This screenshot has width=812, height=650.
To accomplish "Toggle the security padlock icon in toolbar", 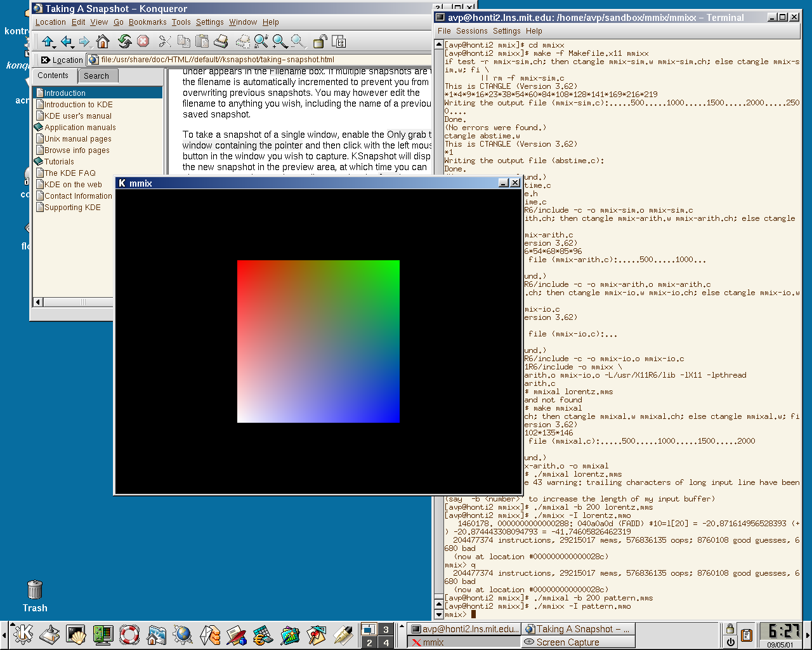I will click(320, 42).
